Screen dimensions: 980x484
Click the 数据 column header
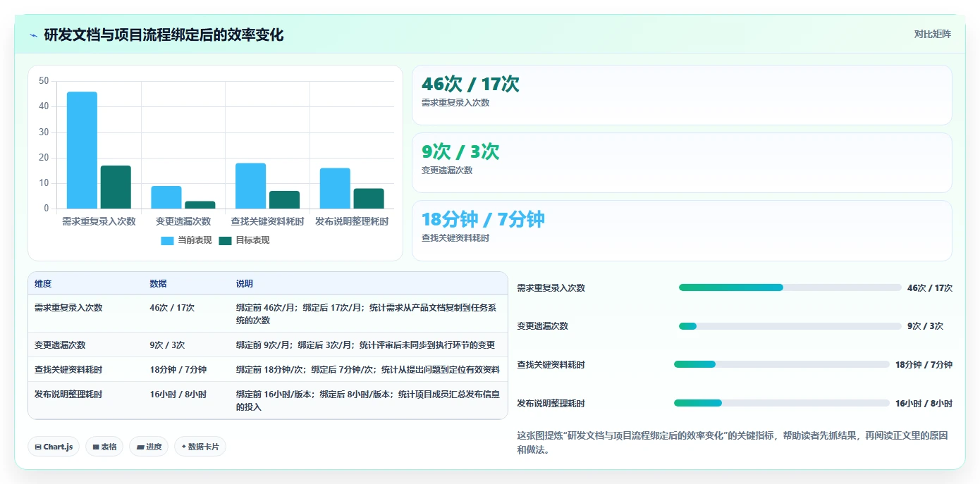[x=158, y=284]
